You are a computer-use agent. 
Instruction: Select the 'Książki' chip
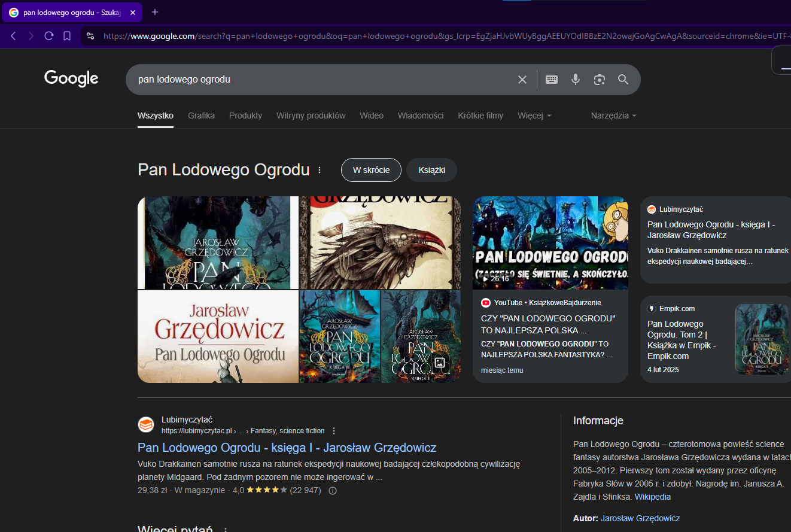click(x=431, y=170)
